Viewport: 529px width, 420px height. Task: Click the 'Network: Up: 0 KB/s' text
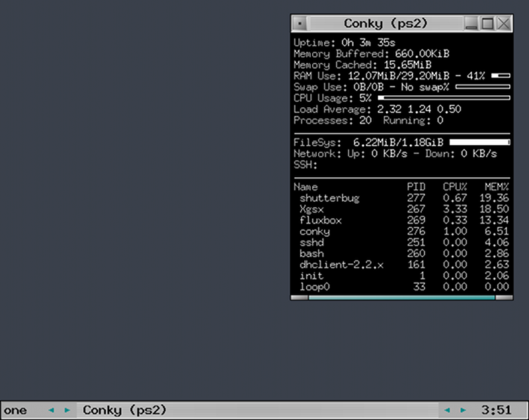(x=350, y=154)
